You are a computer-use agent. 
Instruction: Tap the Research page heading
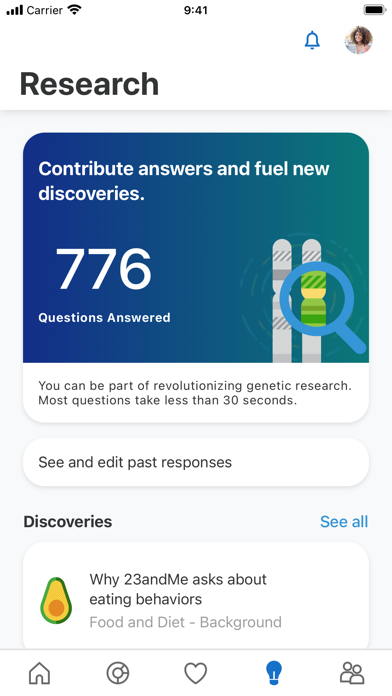pos(89,84)
